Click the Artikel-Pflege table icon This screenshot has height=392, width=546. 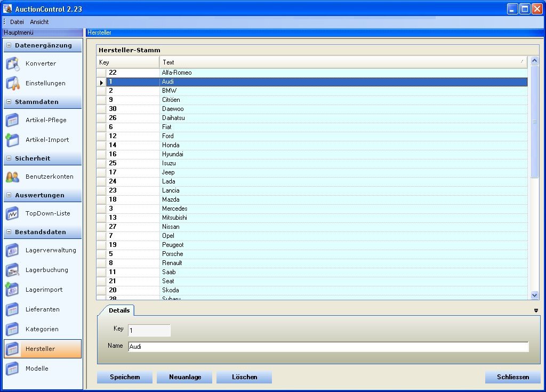coord(13,120)
